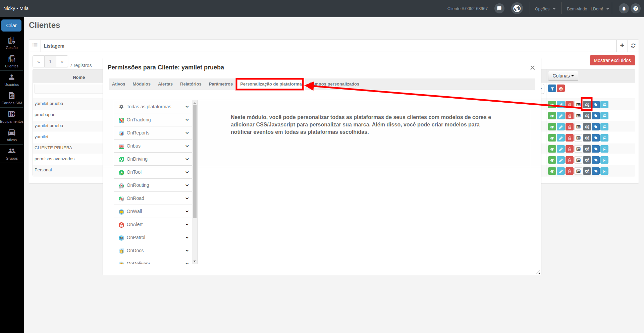Open the Bem-vindo, LDom! user menu
Screen dimensions: 644x333
pyautogui.click(x=588, y=9)
